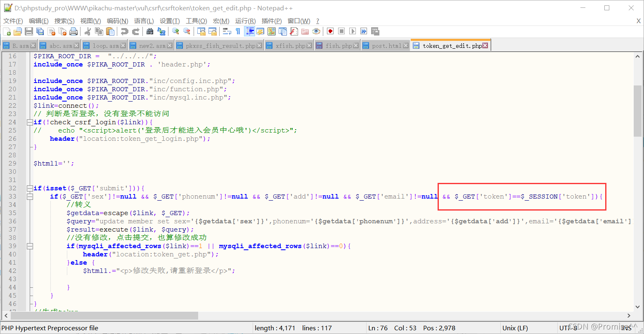Open Folder as Workspace icon

click(x=305, y=31)
